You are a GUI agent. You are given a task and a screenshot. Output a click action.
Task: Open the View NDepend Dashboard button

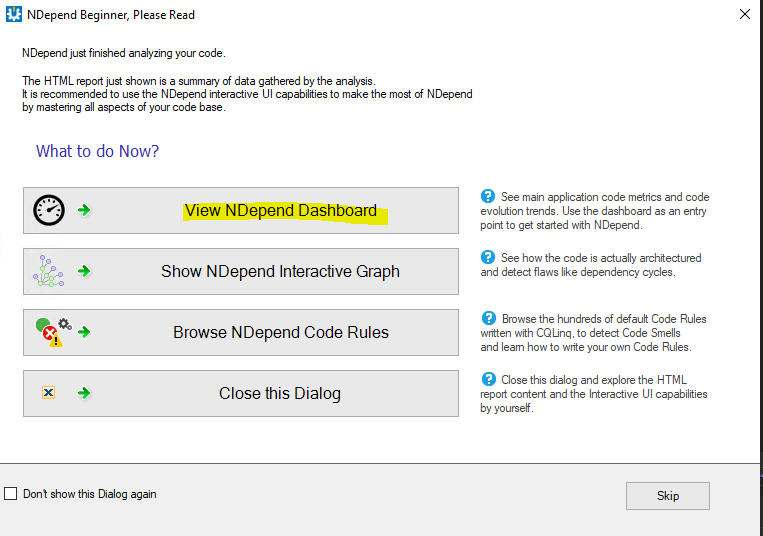(241, 211)
